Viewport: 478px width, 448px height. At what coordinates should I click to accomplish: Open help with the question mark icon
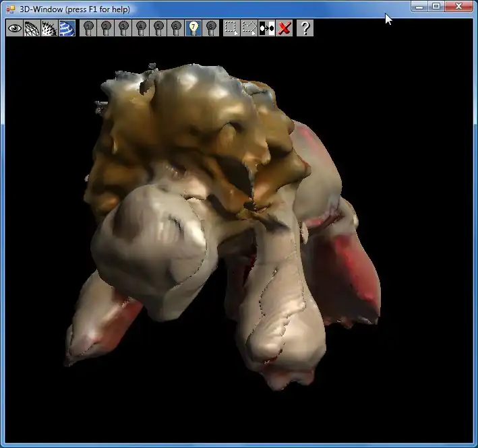305,28
